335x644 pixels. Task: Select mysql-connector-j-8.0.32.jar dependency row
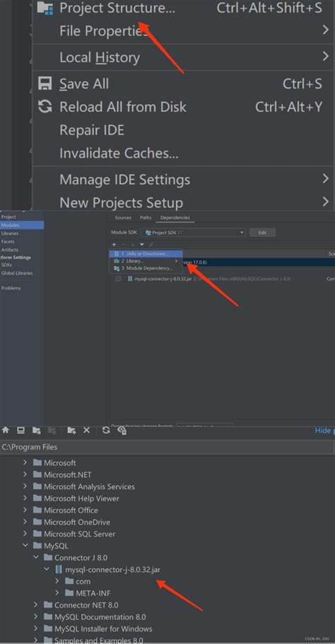tap(221, 278)
